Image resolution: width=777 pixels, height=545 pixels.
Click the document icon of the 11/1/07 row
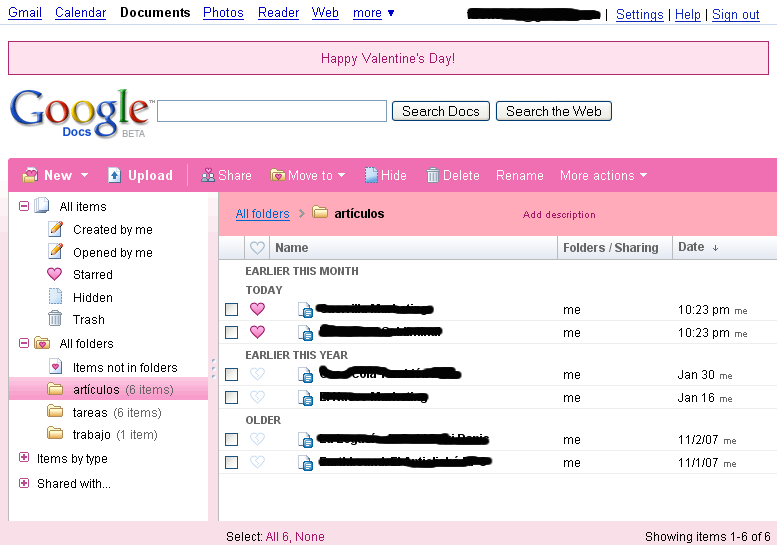(306, 463)
